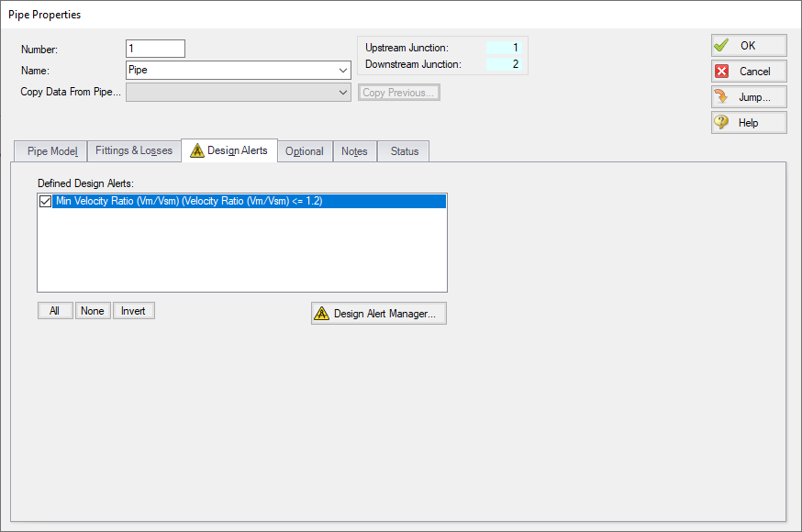The width and height of the screenshot is (802, 532).
Task: Uncheck the Min Velocity Ratio design alert
Action: coord(46,202)
